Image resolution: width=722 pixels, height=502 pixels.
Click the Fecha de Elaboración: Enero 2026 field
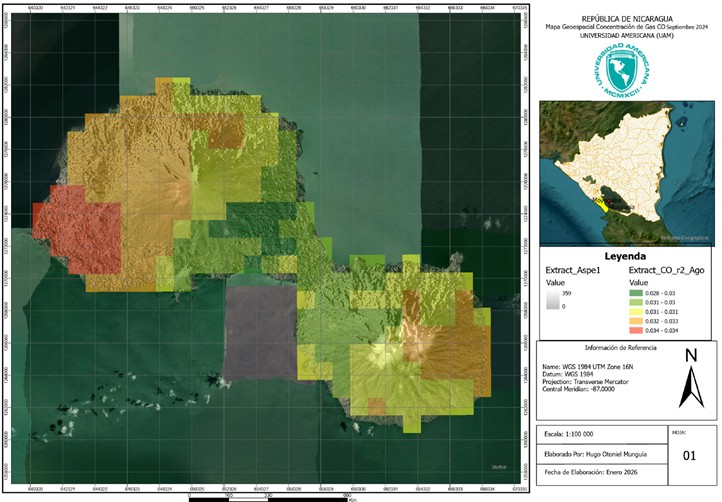602,474
